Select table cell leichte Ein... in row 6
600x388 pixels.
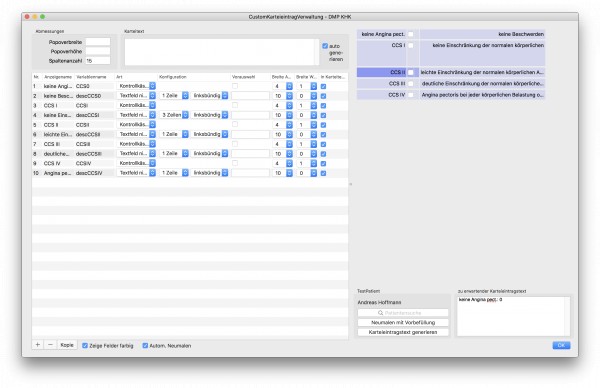[x=57, y=134]
